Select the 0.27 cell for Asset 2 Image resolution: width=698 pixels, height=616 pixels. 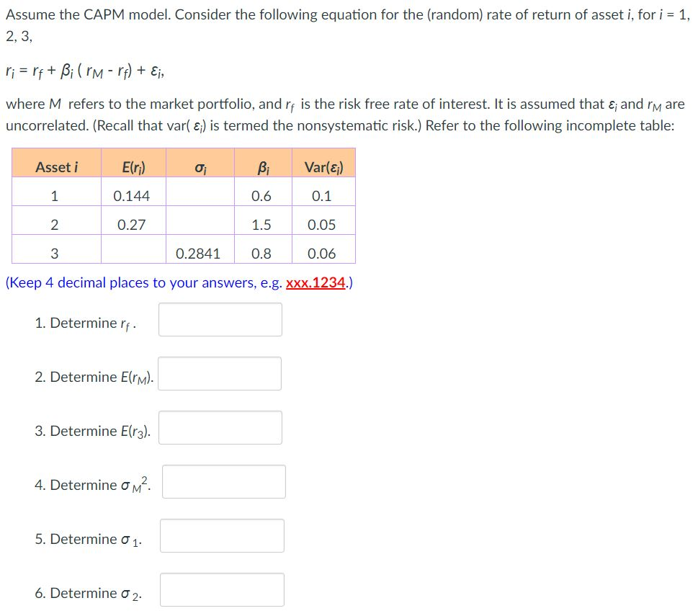click(133, 222)
